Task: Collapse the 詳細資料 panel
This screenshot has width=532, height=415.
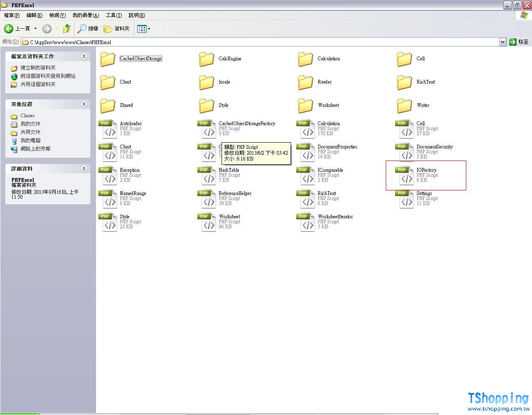Action: pyautogui.click(x=84, y=169)
